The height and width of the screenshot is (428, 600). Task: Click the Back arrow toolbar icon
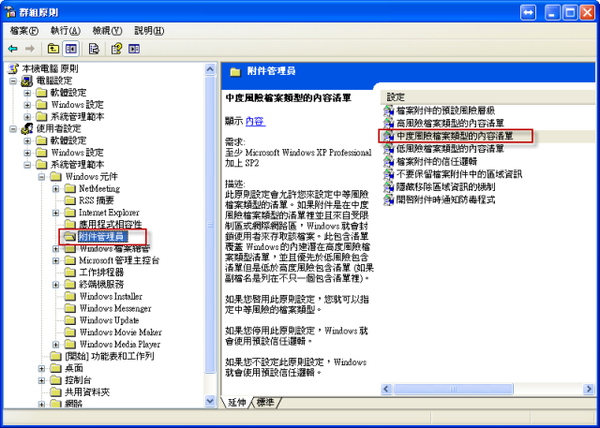click(x=13, y=49)
